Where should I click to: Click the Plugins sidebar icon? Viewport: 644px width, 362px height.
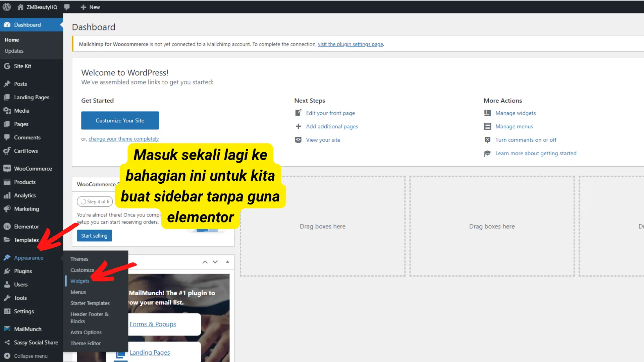pyautogui.click(x=7, y=271)
